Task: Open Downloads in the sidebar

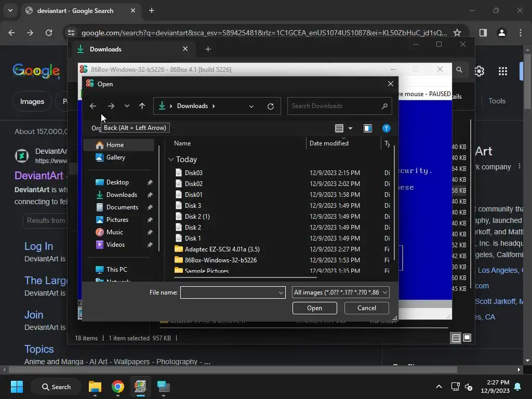Action: pos(122,195)
